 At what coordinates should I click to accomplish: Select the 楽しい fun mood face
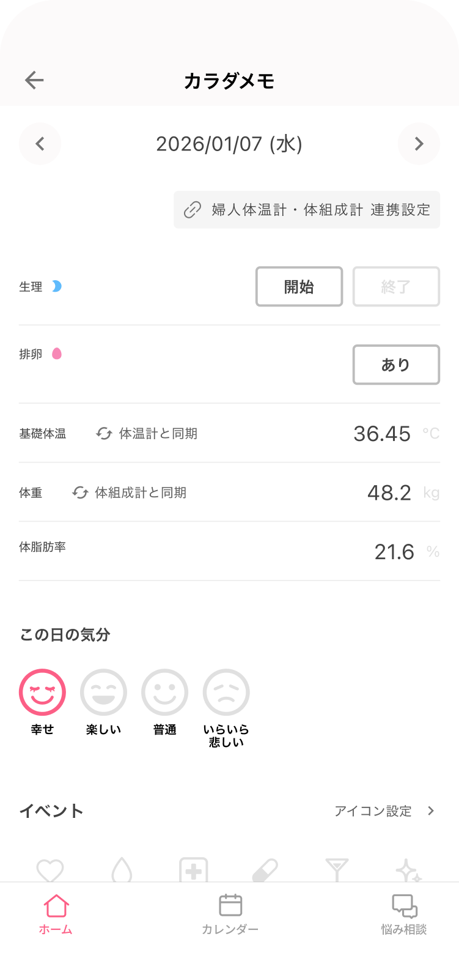[x=103, y=692]
